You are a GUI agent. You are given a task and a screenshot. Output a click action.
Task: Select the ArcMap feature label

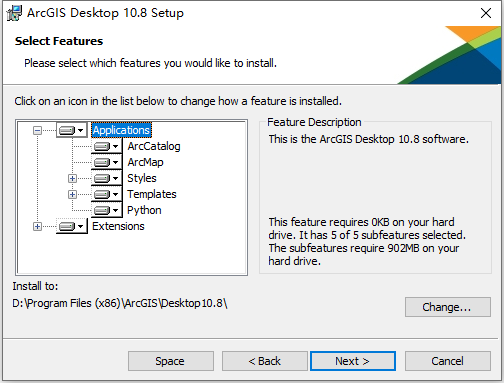pos(145,162)
